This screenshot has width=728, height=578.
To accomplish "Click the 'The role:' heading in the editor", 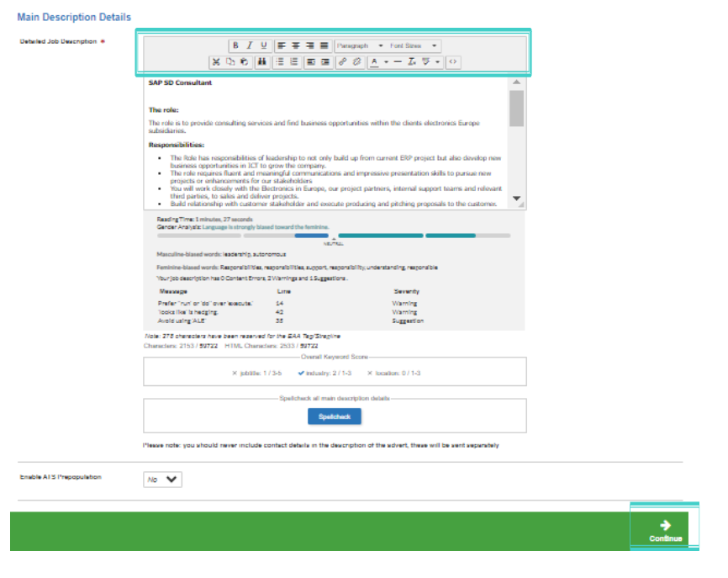I will [x=163, y=110].
